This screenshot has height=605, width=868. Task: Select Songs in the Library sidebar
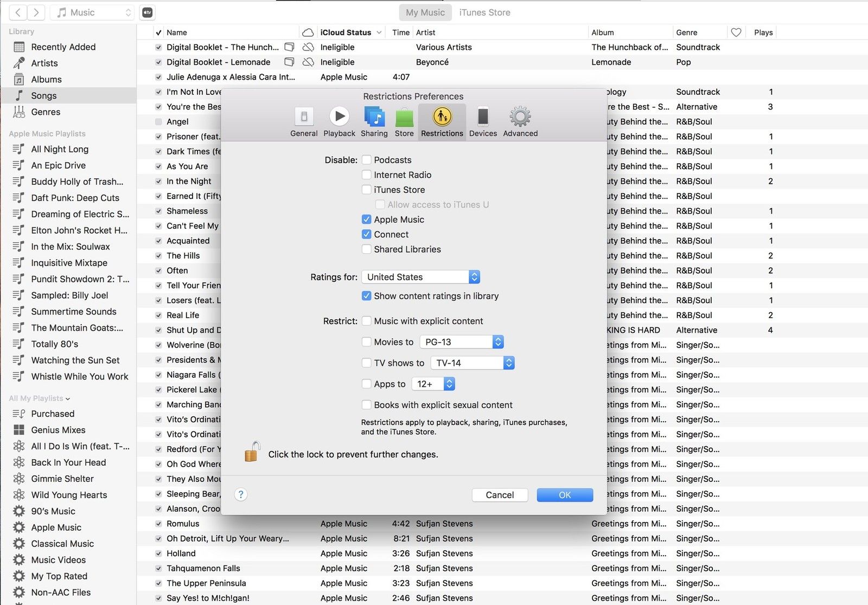tap(44, 96)
